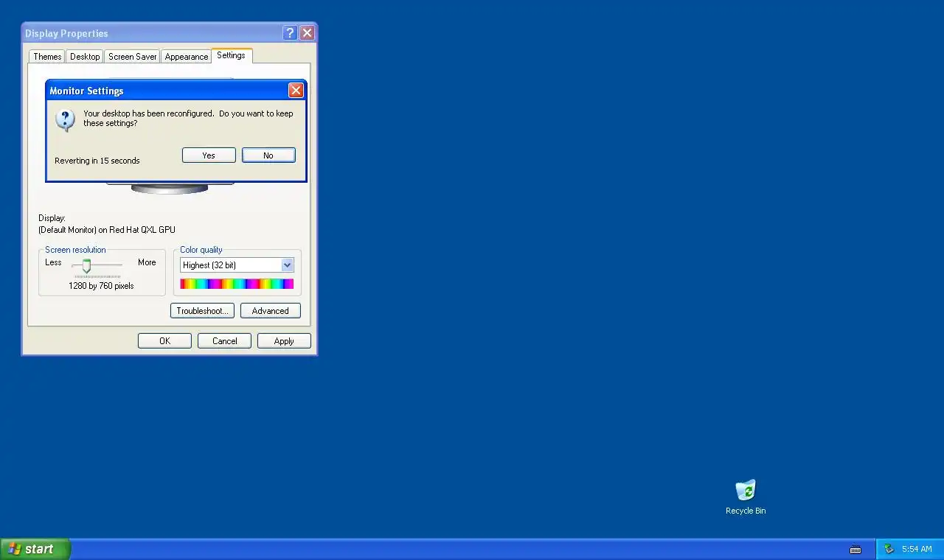Open the Start menu
Image resolution: width=944 pixels, height=560 pixels.
[x=35, y=549]
